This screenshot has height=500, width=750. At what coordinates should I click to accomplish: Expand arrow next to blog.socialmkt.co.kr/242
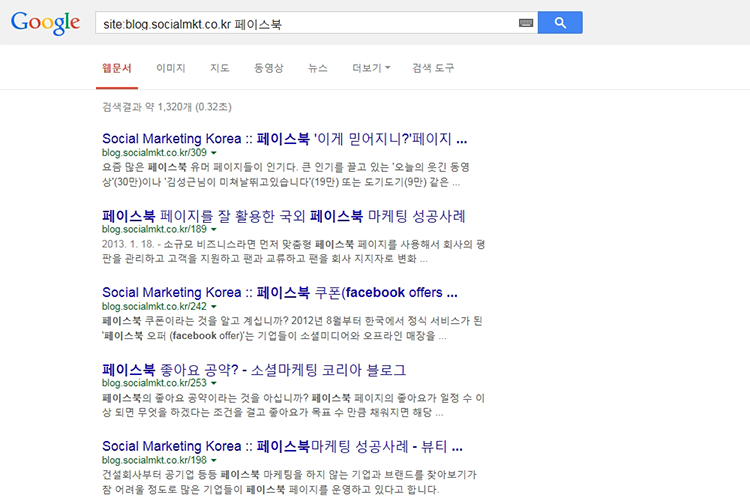(214, 307)
